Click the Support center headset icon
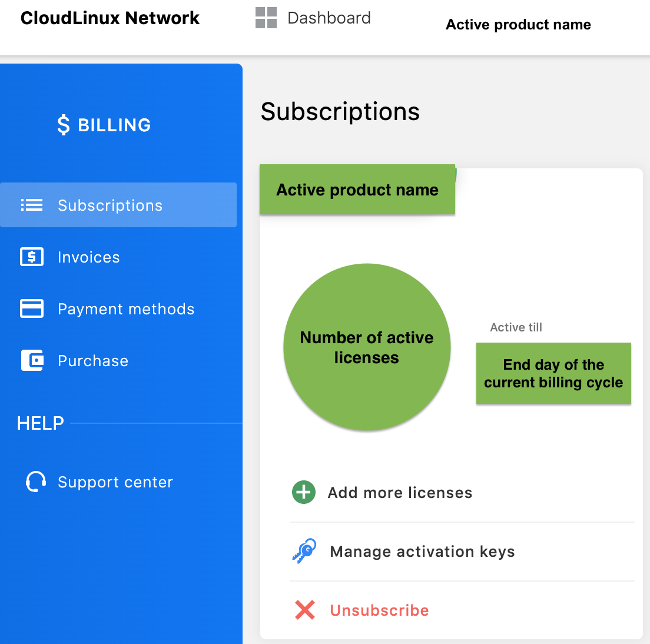This screenshot has width=650, height=644. click(x=36, y=482)
